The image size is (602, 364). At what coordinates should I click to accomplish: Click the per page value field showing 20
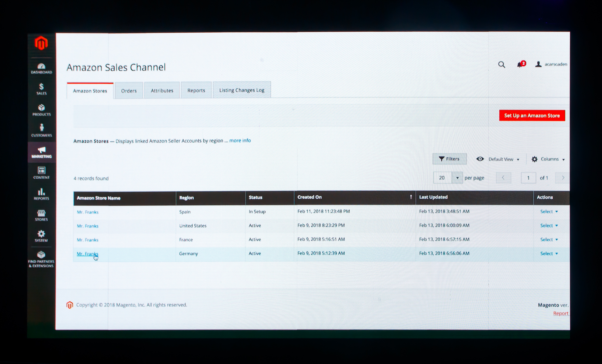click(x=442, y=178)
